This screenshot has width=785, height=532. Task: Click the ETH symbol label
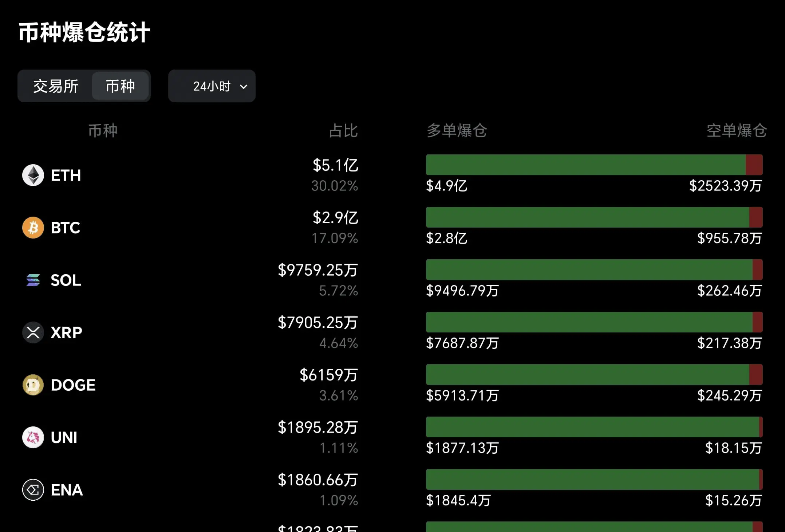coord(66,176)
